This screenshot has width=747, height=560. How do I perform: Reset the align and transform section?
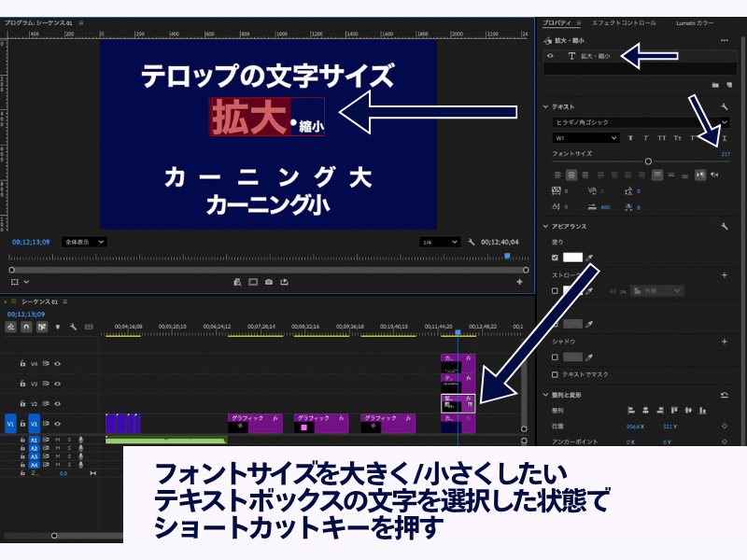[724, 395]
